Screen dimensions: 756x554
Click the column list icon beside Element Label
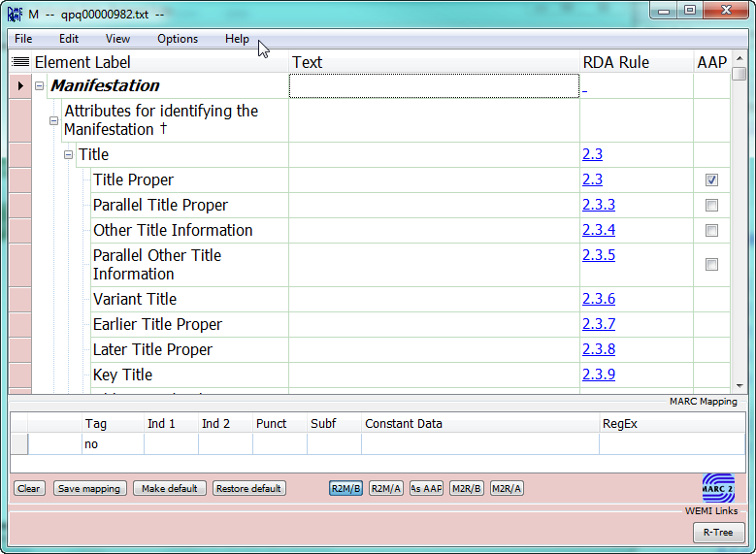(x=20, y=62)
